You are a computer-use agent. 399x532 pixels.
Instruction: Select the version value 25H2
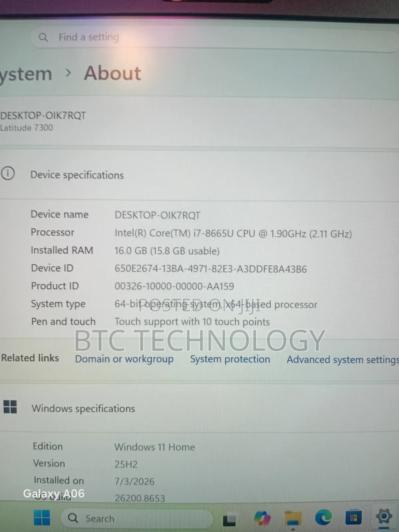126,464
